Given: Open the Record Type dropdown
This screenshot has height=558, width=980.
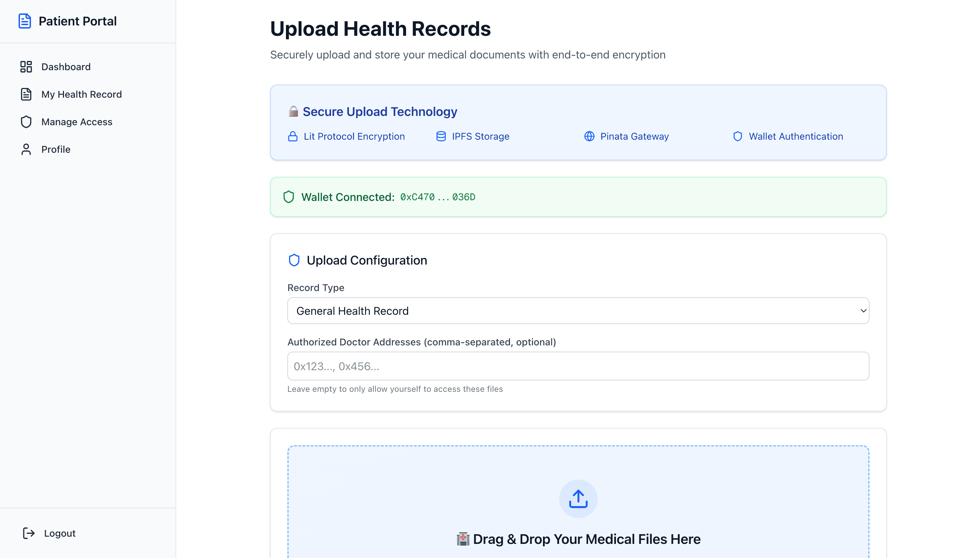Looking at the screenshot, I should (x=578, y=311).
